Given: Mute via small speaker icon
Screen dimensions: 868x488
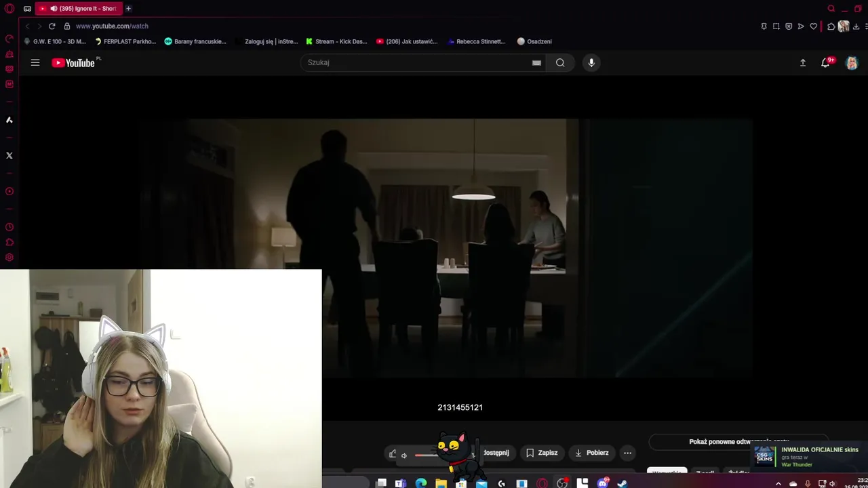Looking at the screenshot, I should point(404,455).
